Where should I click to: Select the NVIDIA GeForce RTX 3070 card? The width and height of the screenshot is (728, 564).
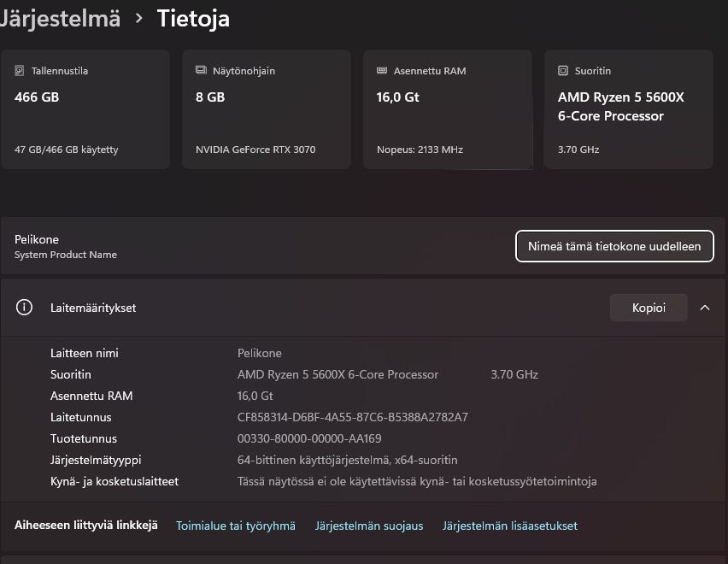266,109
